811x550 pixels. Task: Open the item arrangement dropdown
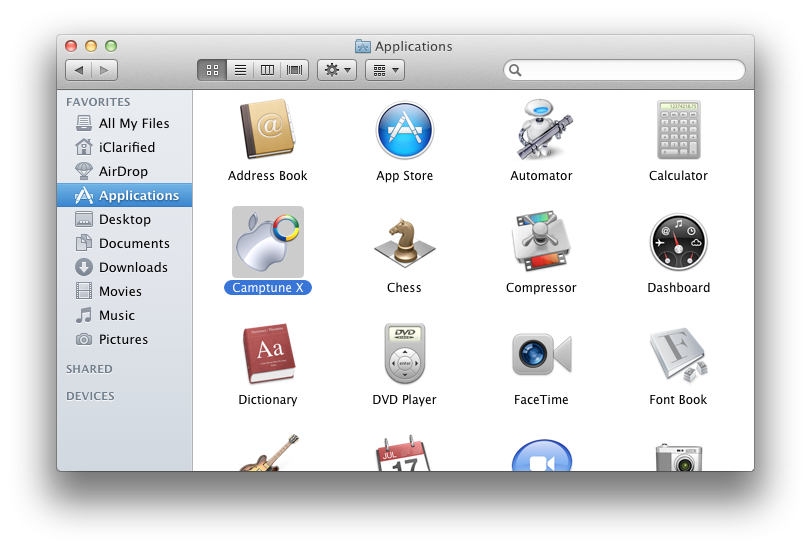click(384, 70)
